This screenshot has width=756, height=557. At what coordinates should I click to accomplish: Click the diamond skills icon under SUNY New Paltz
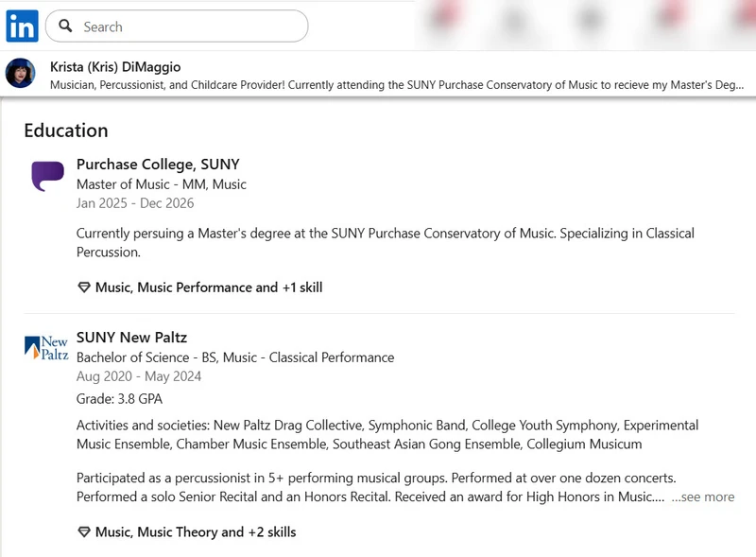84,531
